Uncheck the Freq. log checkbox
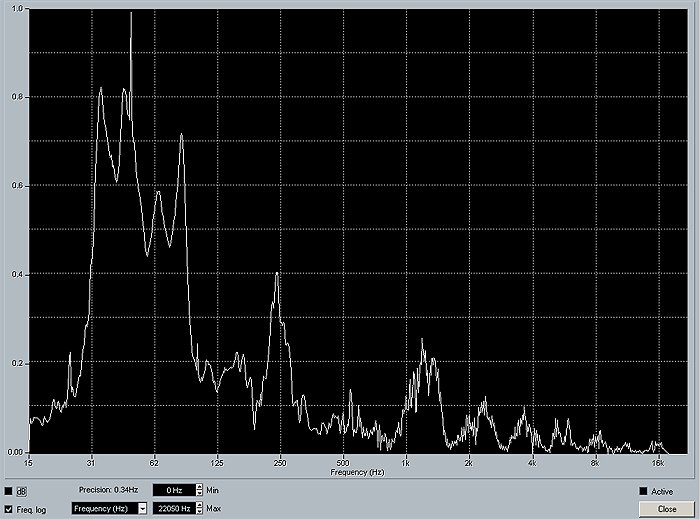This screenshot has width=700, height=519. [9, 509]
